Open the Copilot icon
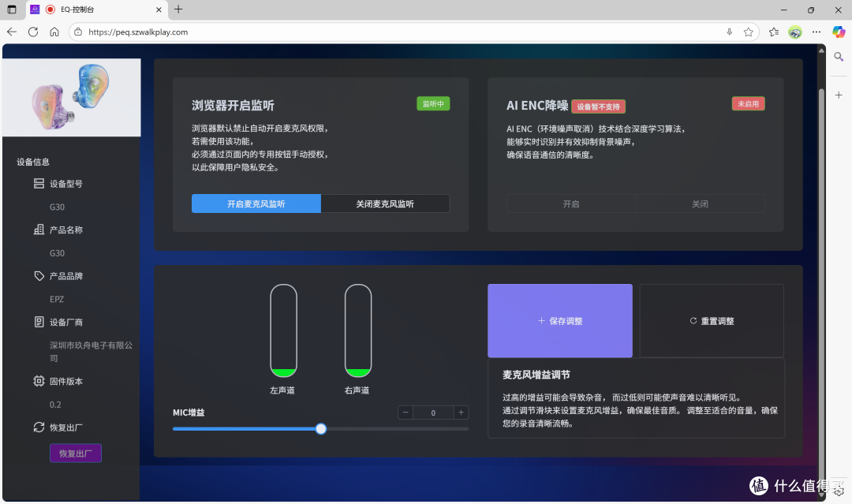The width and height of the screenshot is (852, 504). point(839,32)
